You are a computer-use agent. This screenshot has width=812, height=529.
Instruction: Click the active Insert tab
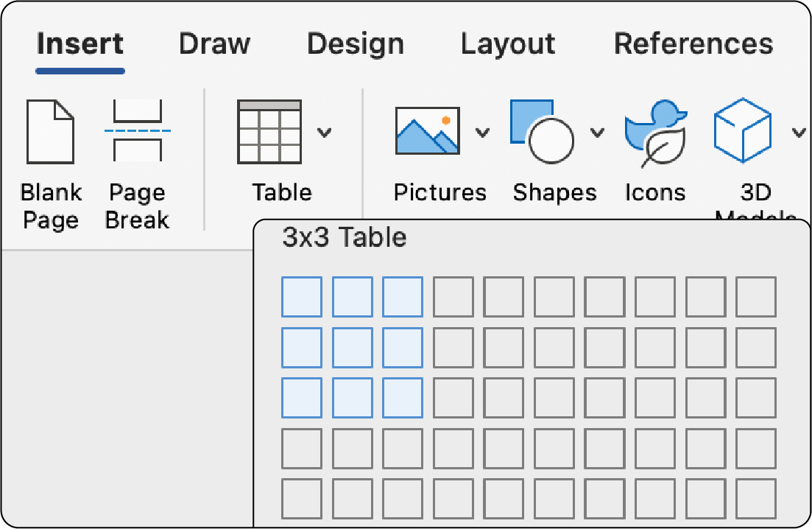pos(80,44)
